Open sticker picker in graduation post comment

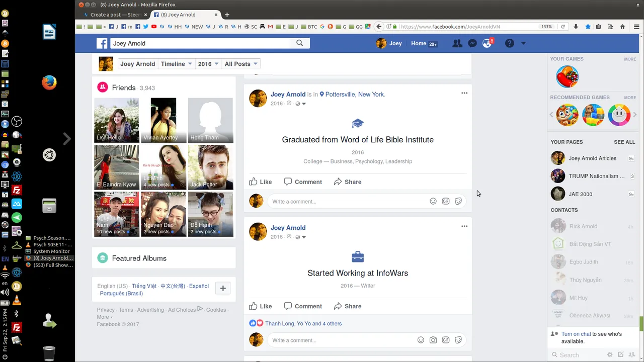[x=458, y=201]
